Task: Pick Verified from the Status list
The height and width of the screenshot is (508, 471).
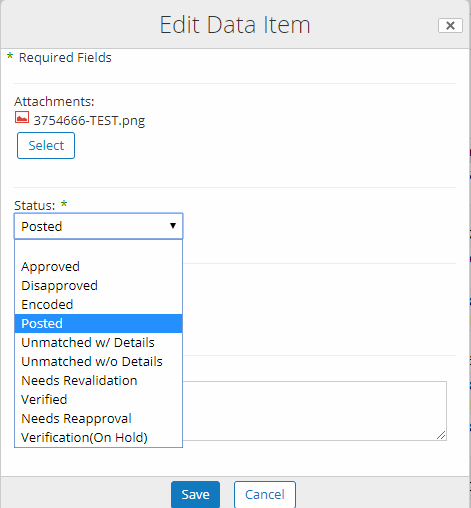Action: (99, 400)
